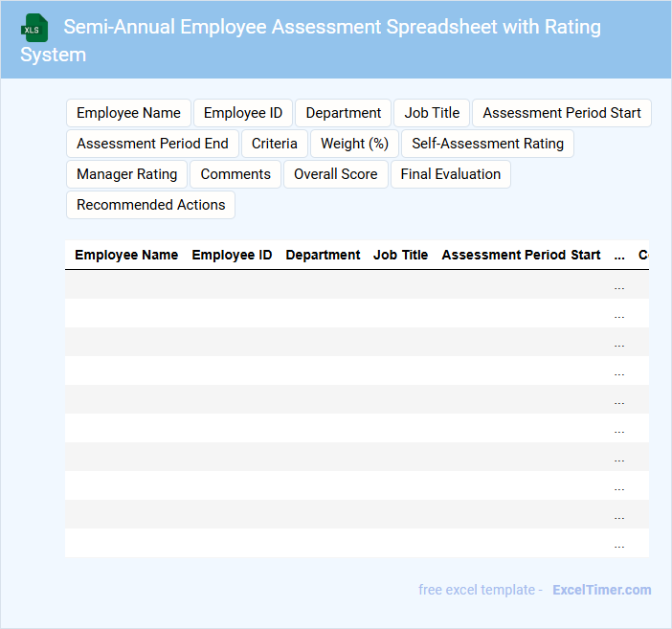Select the Weight (%) tag

[354, 144]
